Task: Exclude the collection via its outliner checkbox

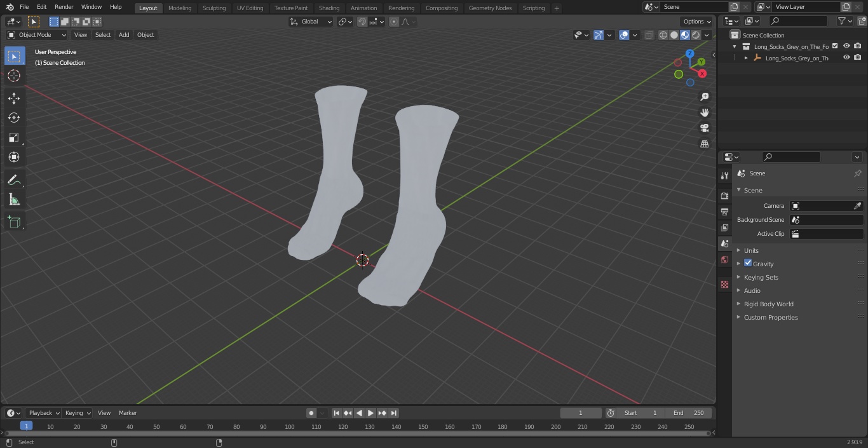Action: (835, 46)
